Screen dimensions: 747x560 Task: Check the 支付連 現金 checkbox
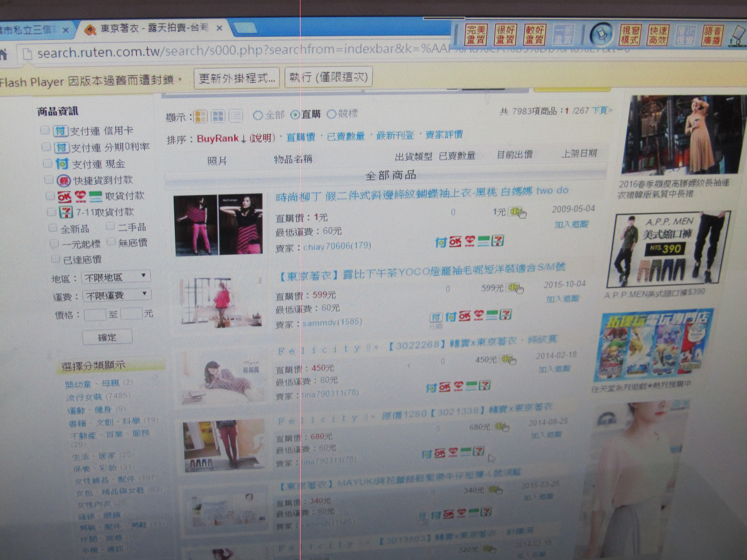48,163
